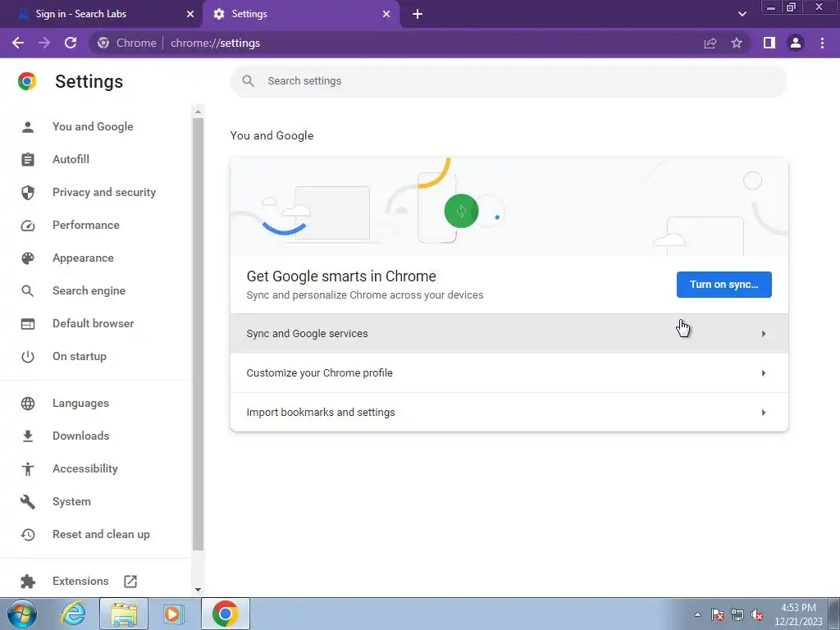Click the share page icon
840x630 pixels.
710,43
